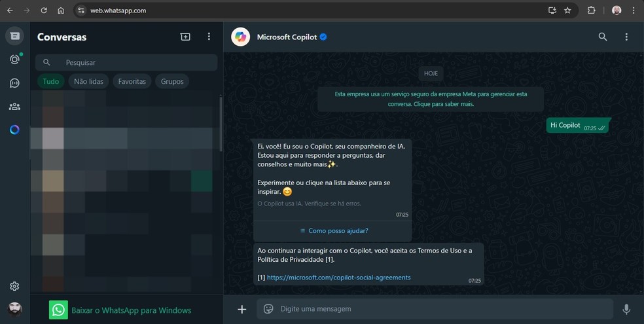This screenshot has width=644, height=324.
Task: Click the O Copilot usa IA disclaimer text
Action: coord(310,204)
